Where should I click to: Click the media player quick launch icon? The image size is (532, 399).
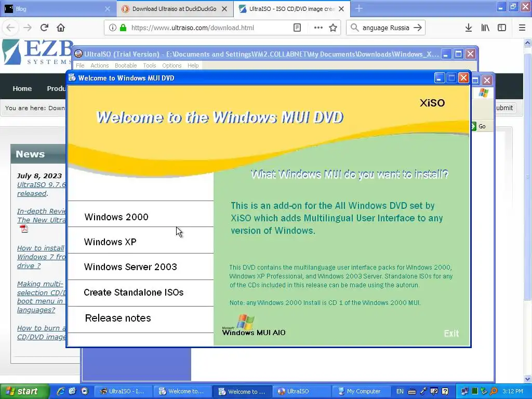85,391
